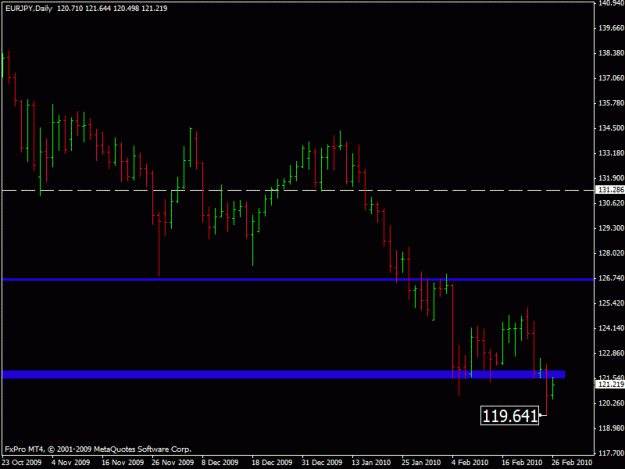Click the 139.660 price scale value

[x=611, y=28]
